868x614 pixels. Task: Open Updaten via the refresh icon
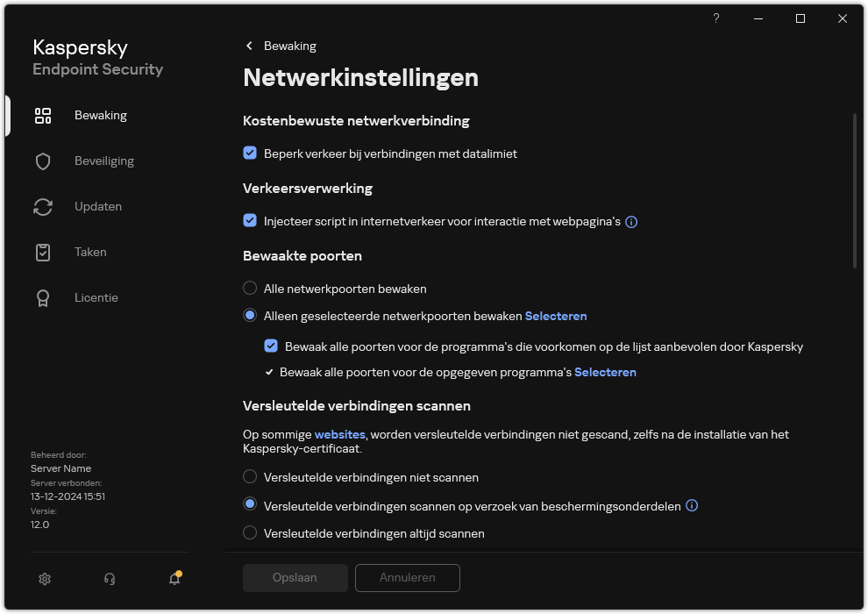43,206
